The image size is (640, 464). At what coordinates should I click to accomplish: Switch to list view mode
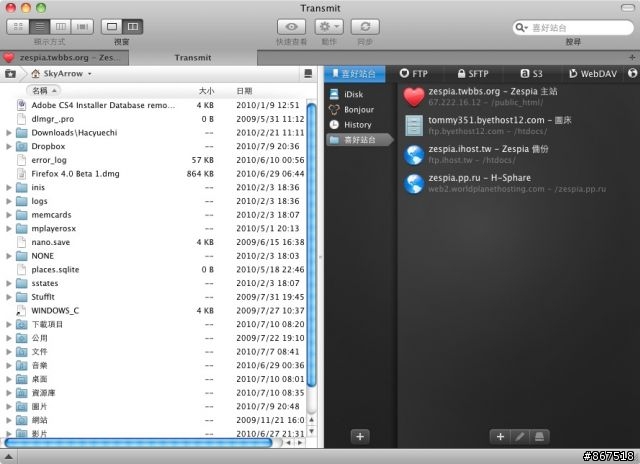[x=40, y=27]
